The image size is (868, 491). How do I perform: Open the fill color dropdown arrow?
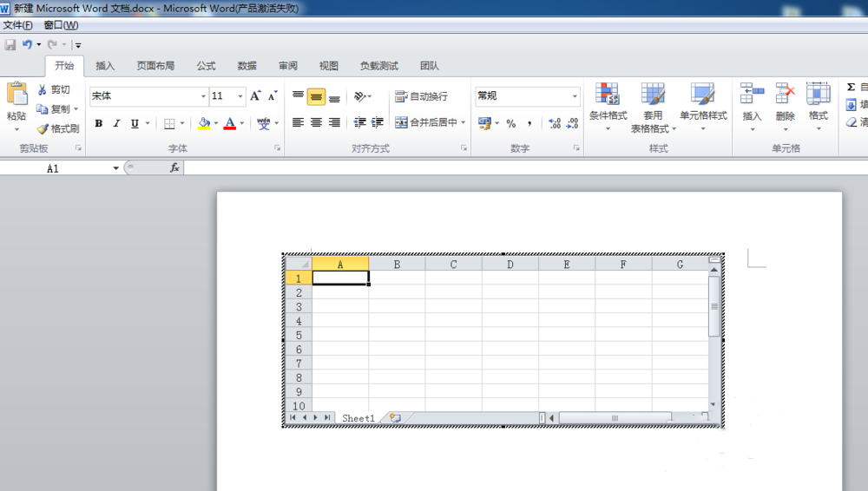click(x=216, y=123)
